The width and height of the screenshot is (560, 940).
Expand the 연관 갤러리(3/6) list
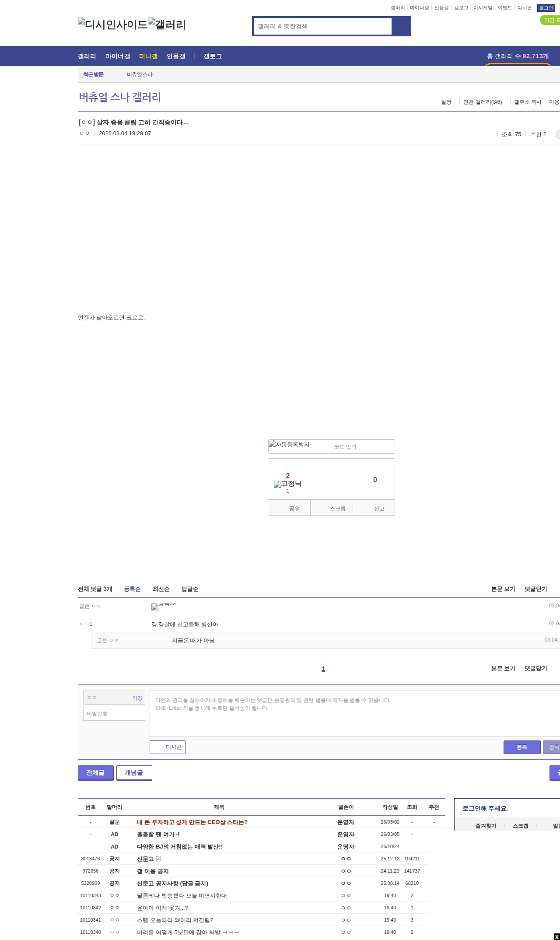[483, 102]
